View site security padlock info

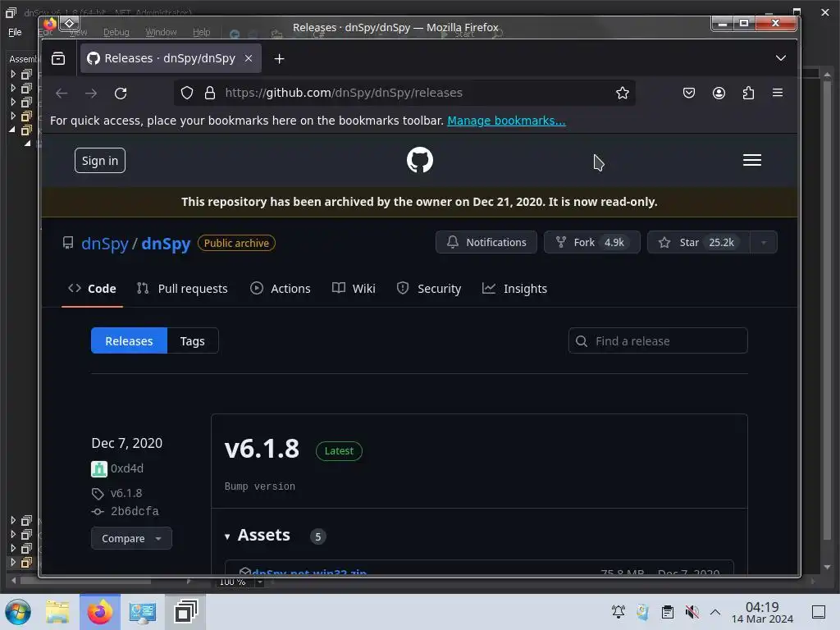coord(210,93)
